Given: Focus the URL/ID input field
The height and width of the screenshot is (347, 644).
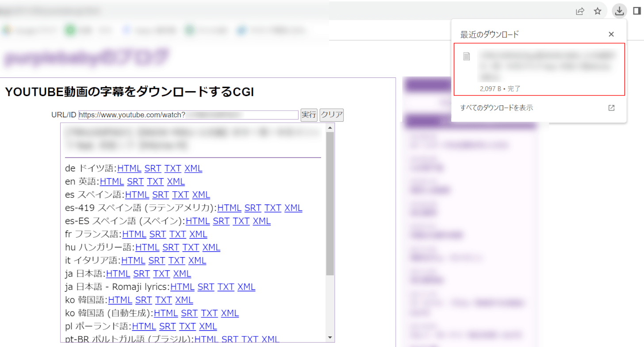Looking at the screenshot, I should point(188,115).
